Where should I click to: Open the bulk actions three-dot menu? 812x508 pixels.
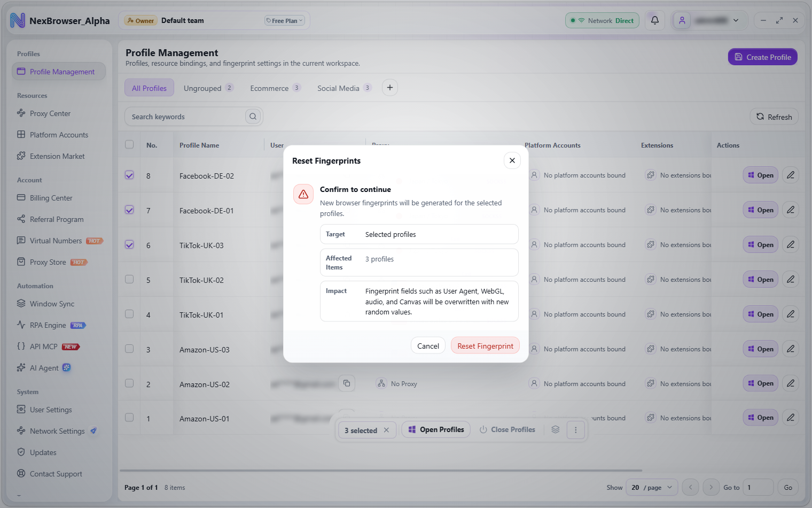click(x=575, y=430)
